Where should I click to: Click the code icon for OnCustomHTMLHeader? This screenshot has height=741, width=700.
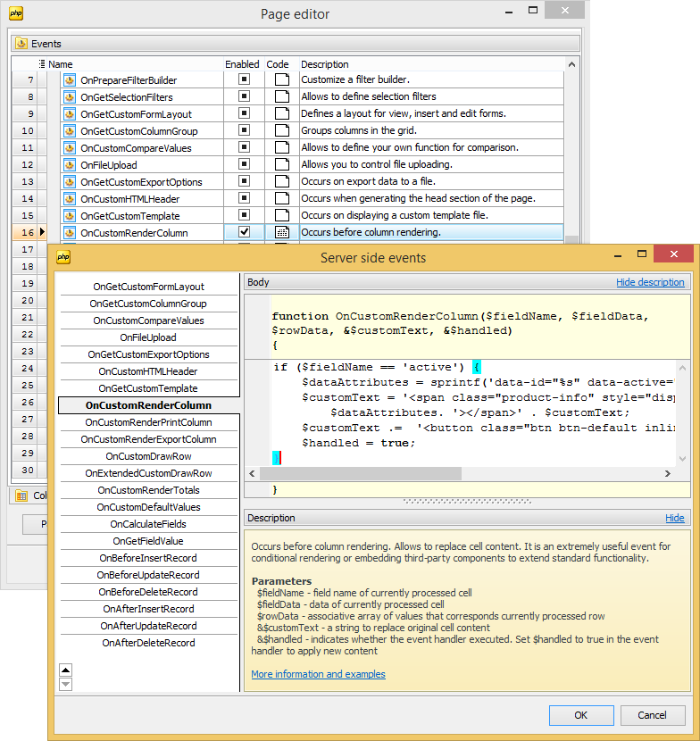point(282,199)
